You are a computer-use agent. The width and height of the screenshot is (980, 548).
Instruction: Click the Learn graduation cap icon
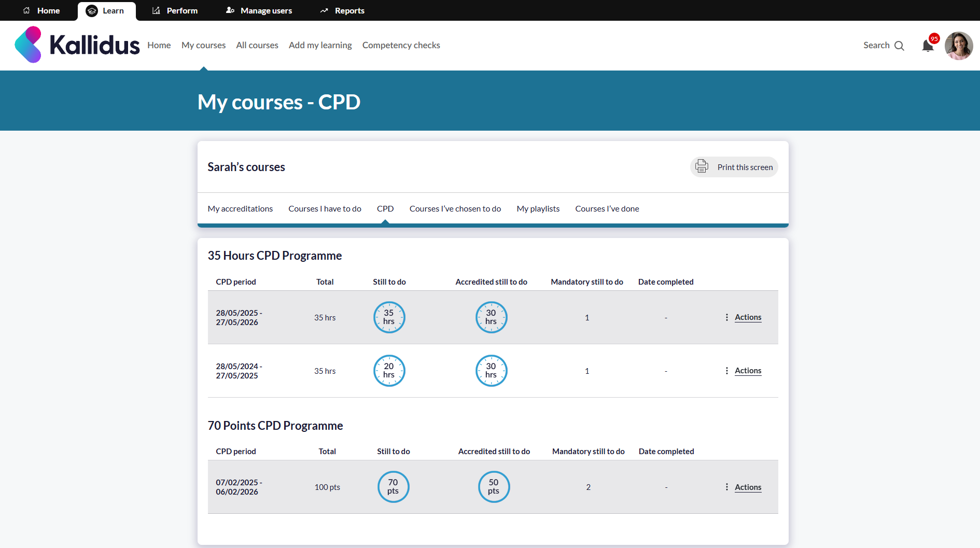[92, 10]
